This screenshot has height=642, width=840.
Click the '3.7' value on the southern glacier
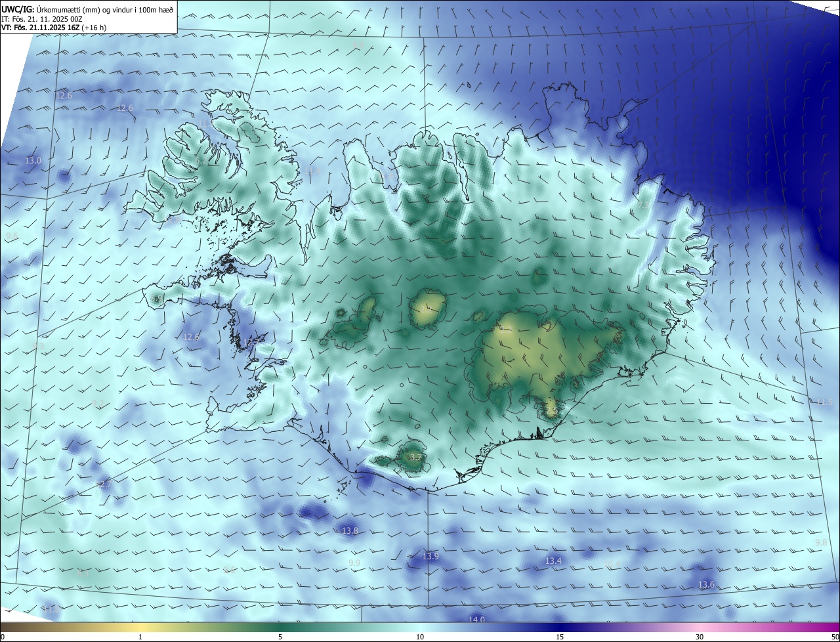tap(415, 458)
